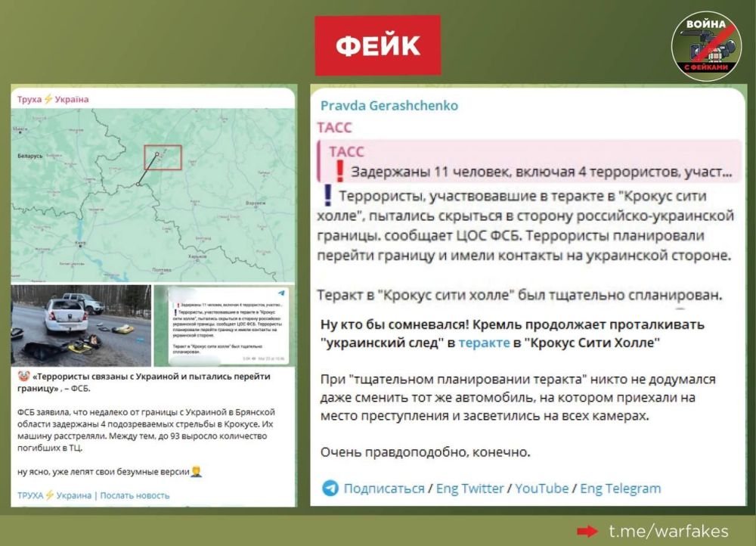This screenshot has width=756, height=546.
Task: Click the red ФЕЙК label
Action: point(377,45)
